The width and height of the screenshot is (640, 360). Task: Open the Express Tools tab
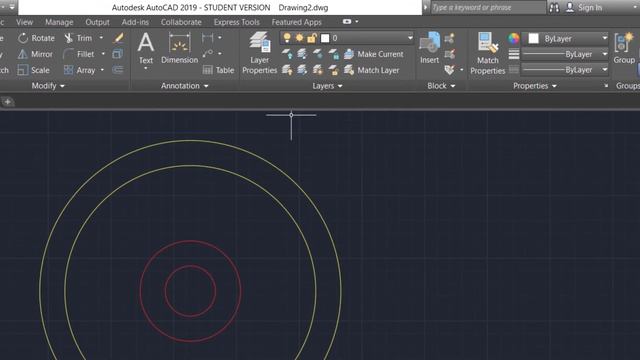pos(236,22)
